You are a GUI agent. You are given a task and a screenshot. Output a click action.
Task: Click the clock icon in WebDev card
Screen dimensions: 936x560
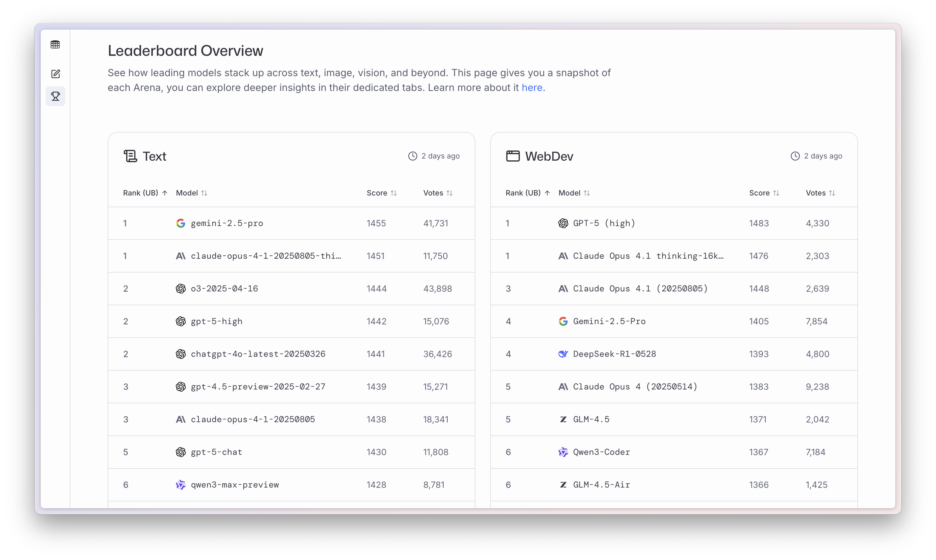[795, 156]
